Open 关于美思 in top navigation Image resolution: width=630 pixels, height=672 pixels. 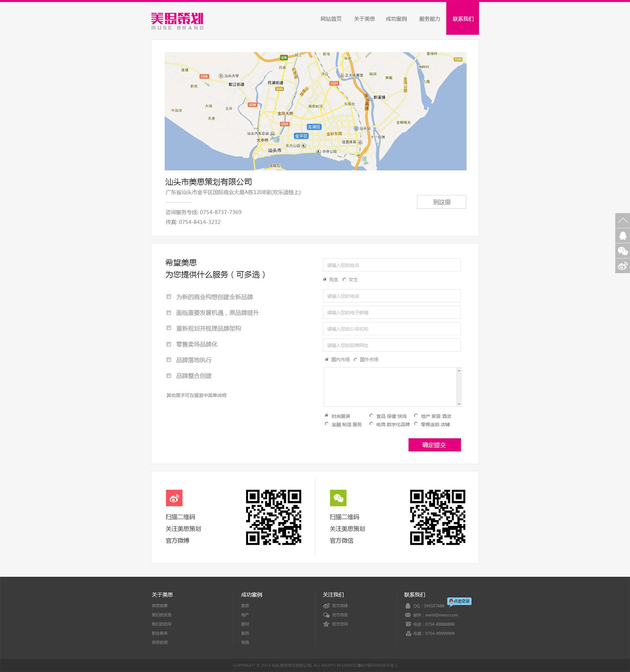pyautogui.click(x=364, y=19)
